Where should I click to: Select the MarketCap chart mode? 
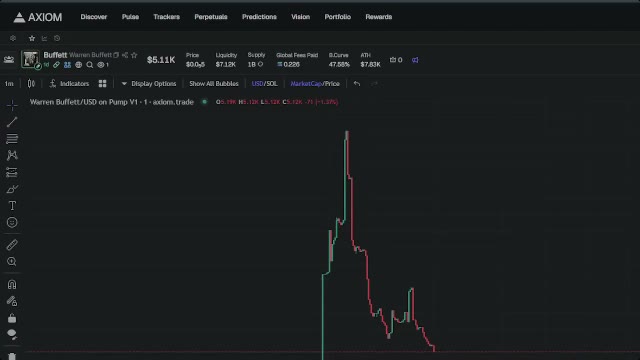306,84
